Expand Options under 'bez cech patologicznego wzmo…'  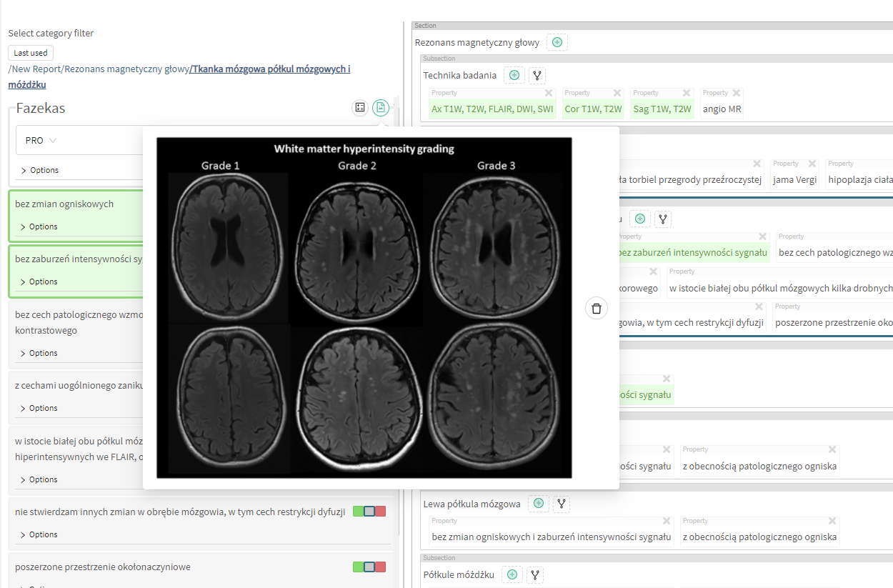pyautogui.click(x=39, y=353)
